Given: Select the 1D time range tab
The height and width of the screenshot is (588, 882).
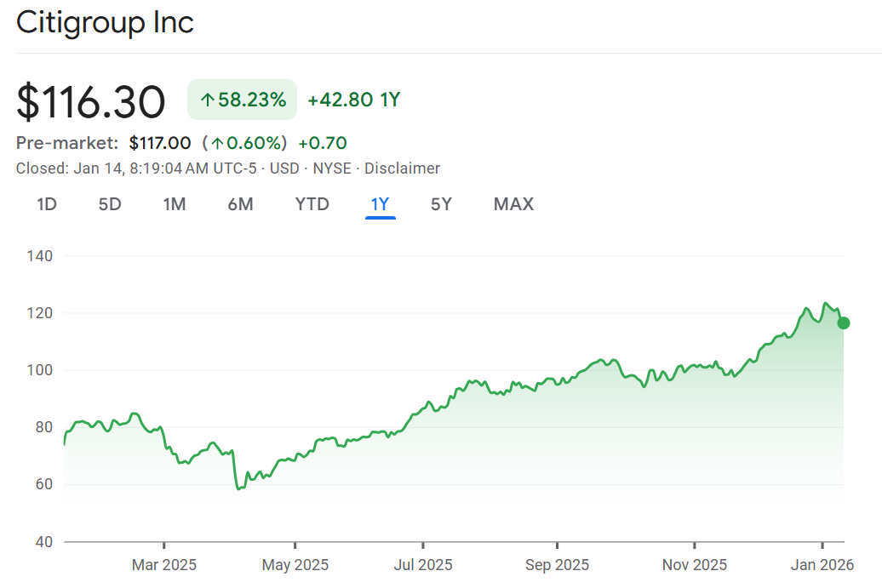Looking at the screenshot, I should click(x=47, y=204).
